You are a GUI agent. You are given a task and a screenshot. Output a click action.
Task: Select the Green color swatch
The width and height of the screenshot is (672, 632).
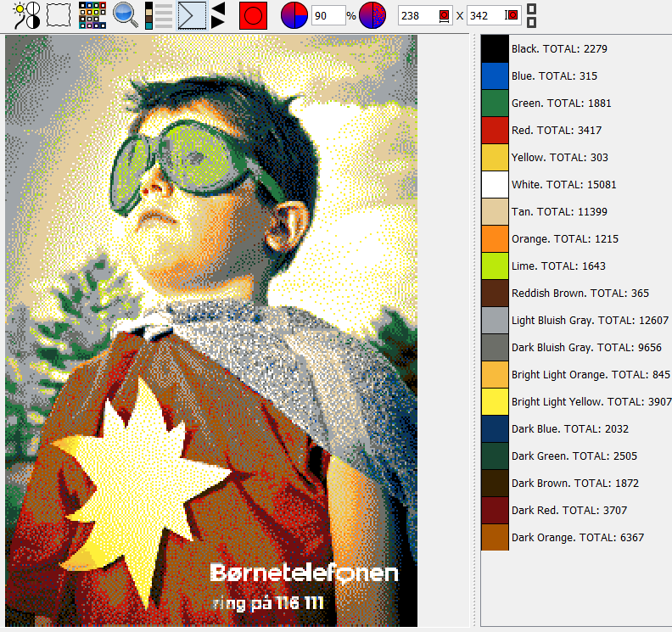[x=495, y=103]
